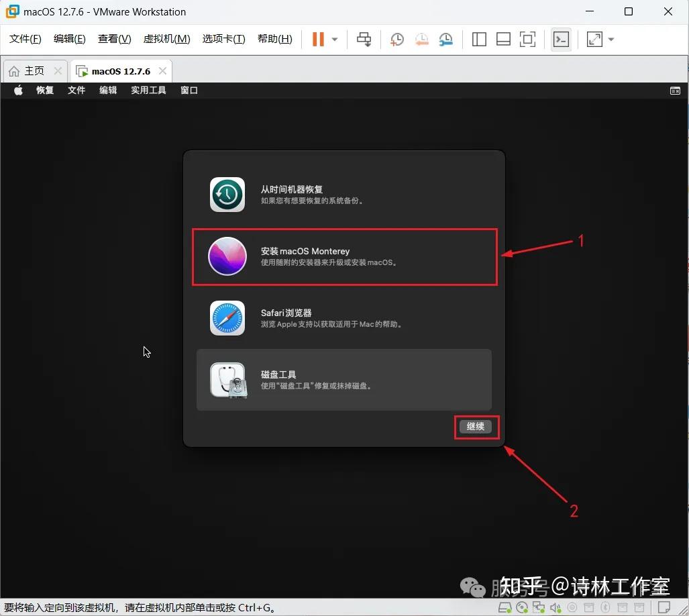Screen dimensions: 689x616
Task: Click the send Ctrl+Alt+Del toolbar icon
Action: coord(364,39)
